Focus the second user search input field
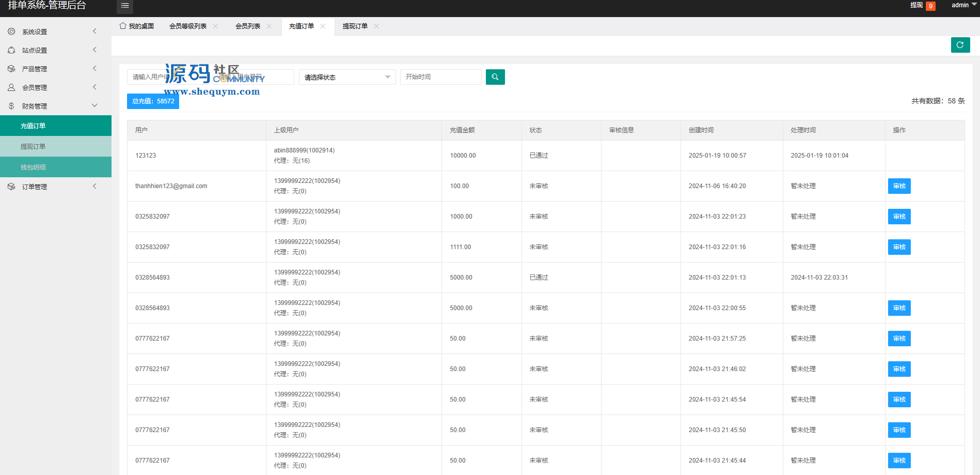 (x=254, y=77)
